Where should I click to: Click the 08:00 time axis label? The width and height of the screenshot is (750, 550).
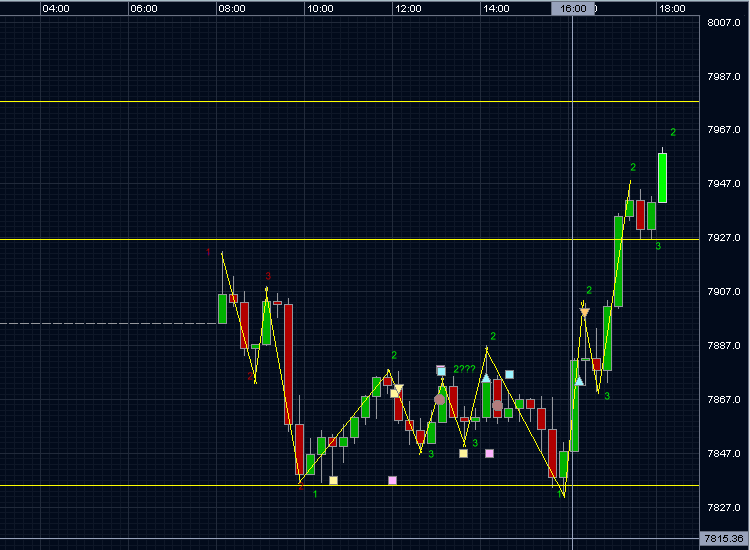pos(232,9)
